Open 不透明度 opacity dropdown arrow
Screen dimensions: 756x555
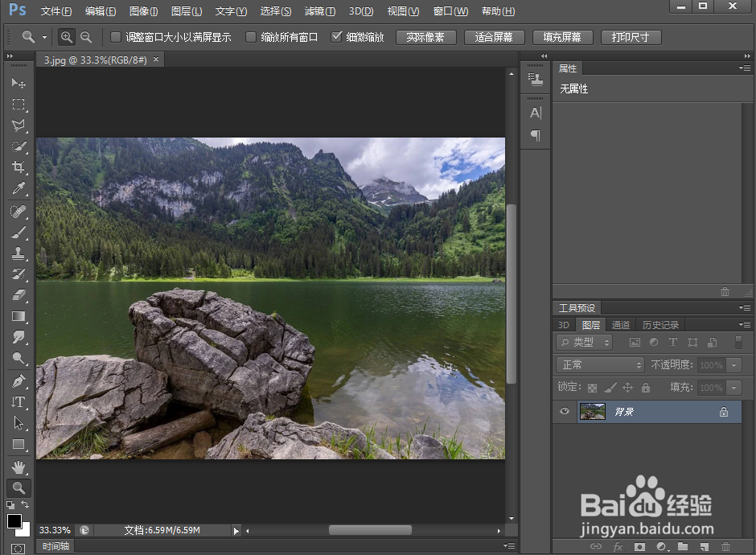click(x=733, y=365)
